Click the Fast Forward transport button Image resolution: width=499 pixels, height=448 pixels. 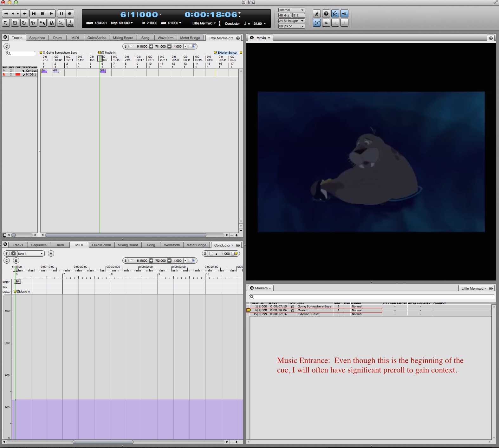[24, 14]
